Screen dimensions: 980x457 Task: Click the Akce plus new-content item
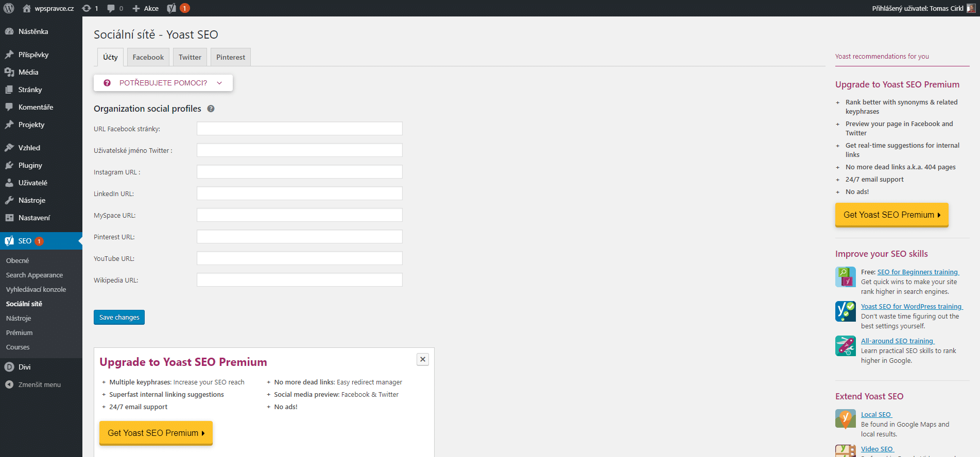point(145,8)
